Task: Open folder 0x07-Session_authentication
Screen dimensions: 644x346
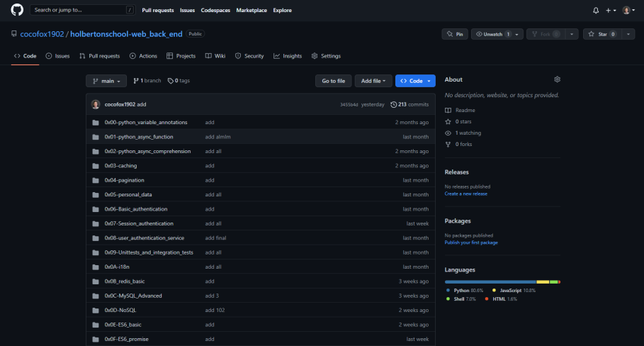Action: point(139,223)
